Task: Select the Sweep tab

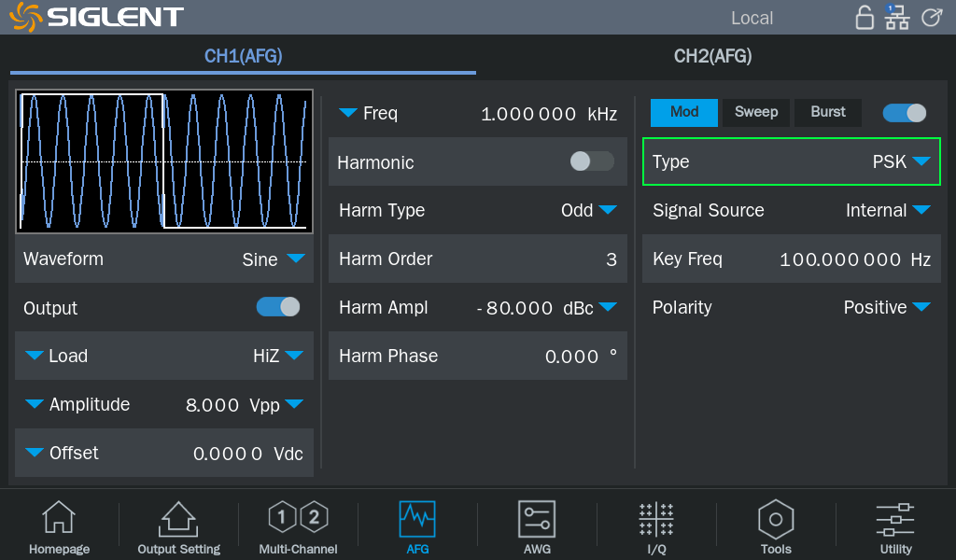Action: point(756,113)
